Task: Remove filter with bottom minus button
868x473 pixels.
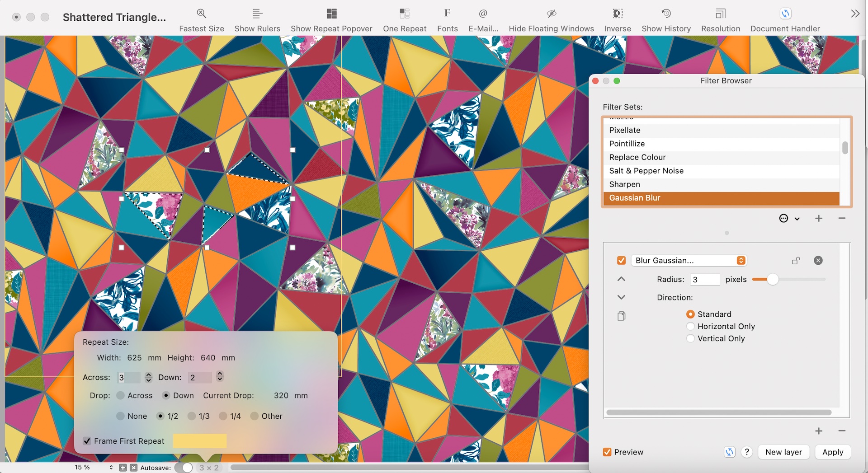Action: pos(842,431)
